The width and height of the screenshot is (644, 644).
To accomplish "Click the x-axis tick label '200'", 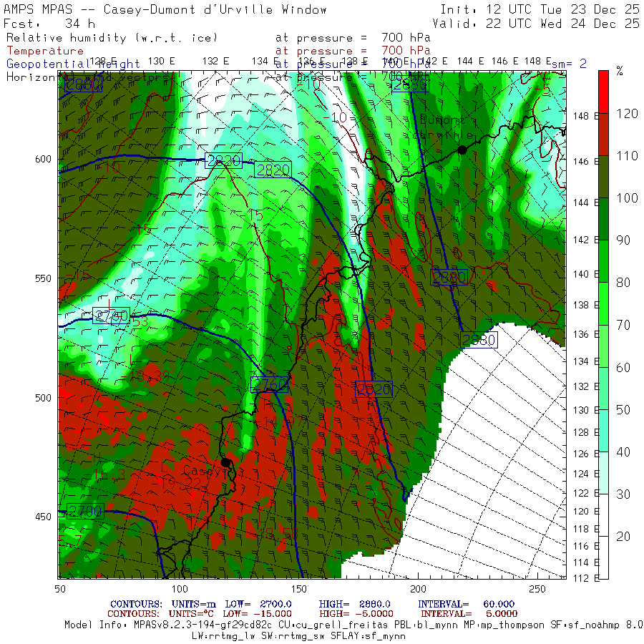I will 418,589.
